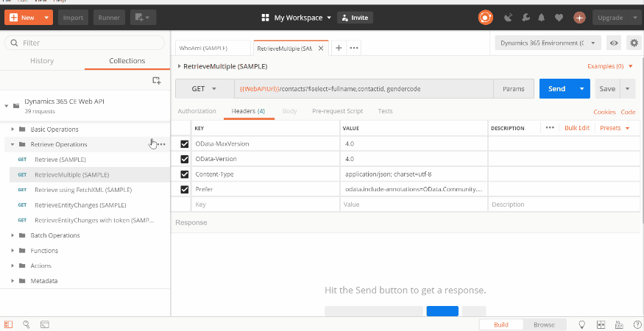The height and width of the screenshot is (331, 644).
Task: Open the Runner button
Action: click(x=109, y=18)
